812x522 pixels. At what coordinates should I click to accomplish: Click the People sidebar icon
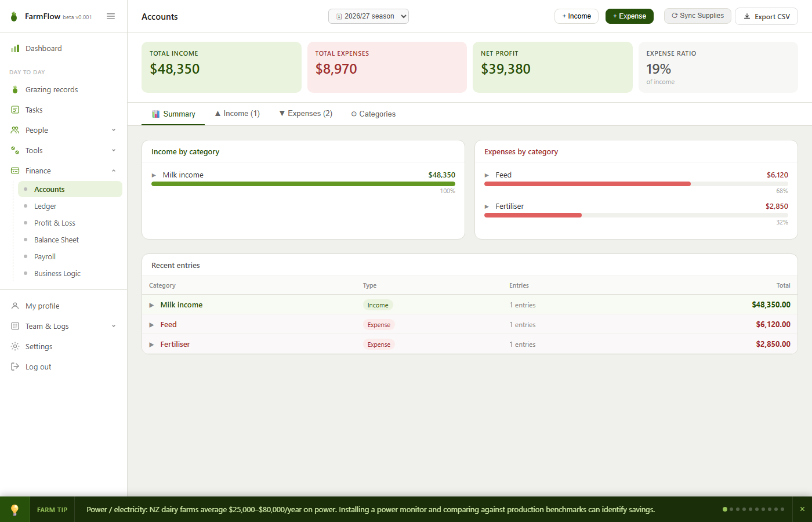(15, 130)
